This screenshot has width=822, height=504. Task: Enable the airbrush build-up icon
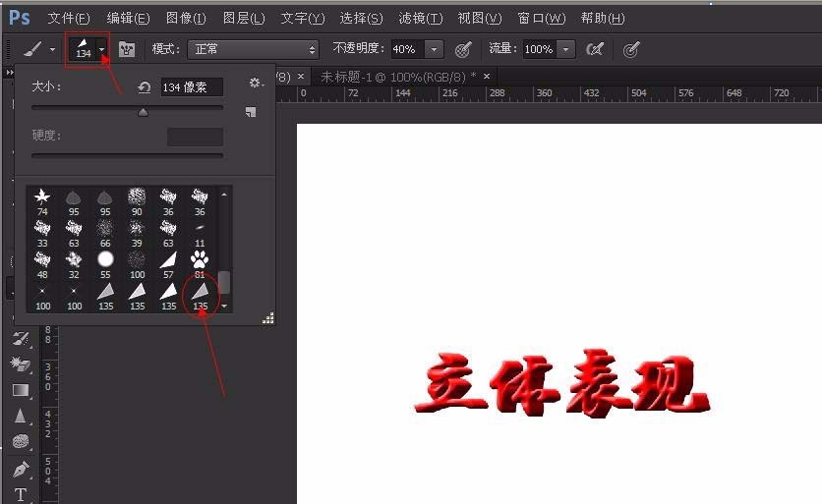click(595, 49)
